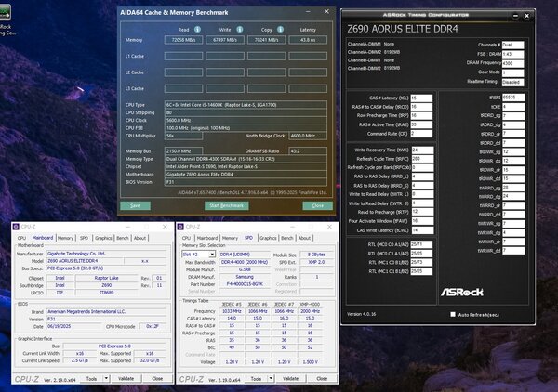This screenshot has width=558, height=392.
Task: Switch to CPU tab in left CPU-Z window
Action: [x=21, y=238]
